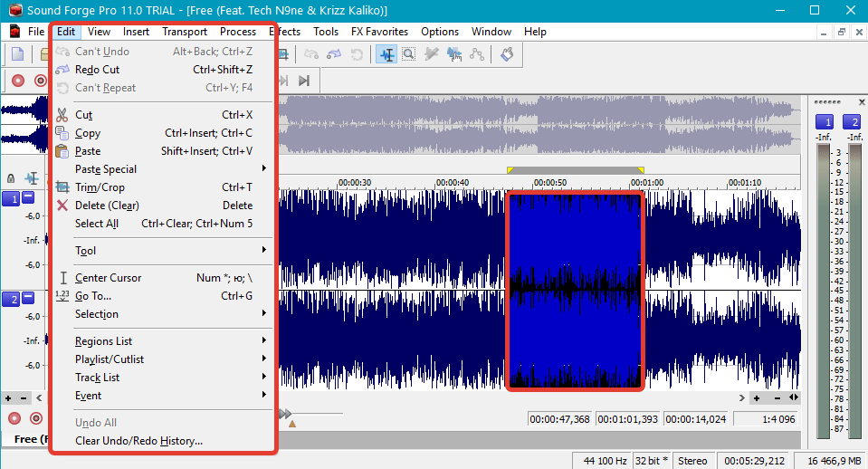Toggle the lock icon above channel 1
The height and width of the screenshot is (469, 868).
[11, 178]
